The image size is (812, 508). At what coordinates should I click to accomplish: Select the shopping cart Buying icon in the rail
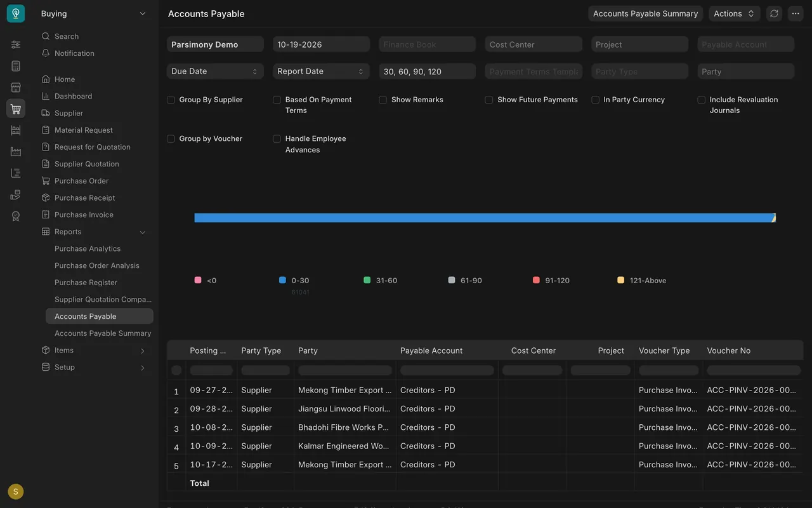coord(16,109)
